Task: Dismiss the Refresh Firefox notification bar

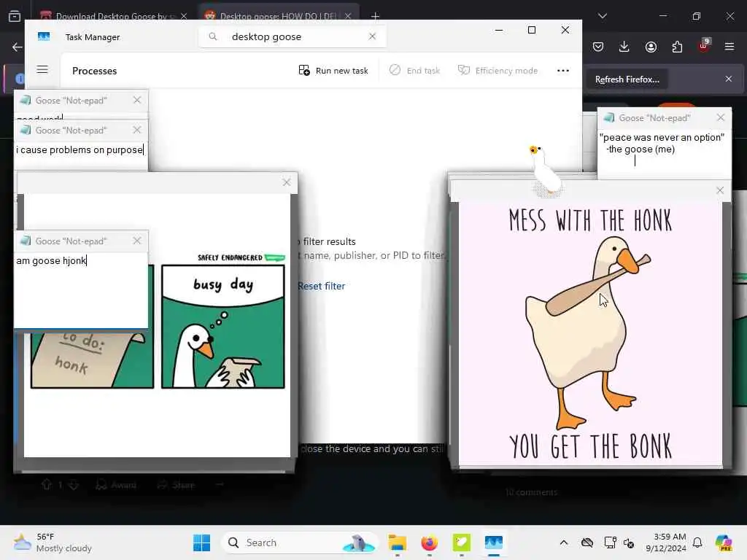Action: pyautogui.click(x=729, y=79)
